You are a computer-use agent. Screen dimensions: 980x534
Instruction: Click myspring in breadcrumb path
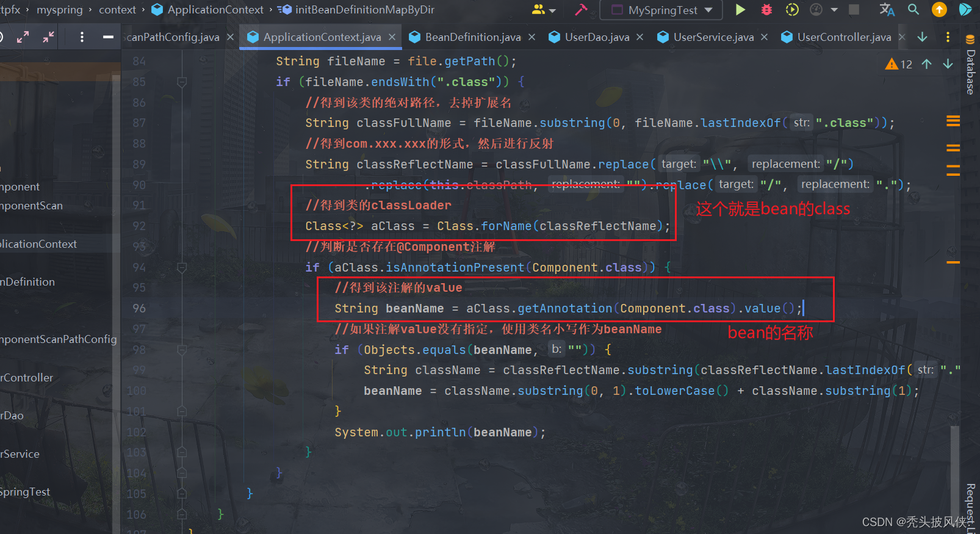pyautogui.click(x=59, y=10)
